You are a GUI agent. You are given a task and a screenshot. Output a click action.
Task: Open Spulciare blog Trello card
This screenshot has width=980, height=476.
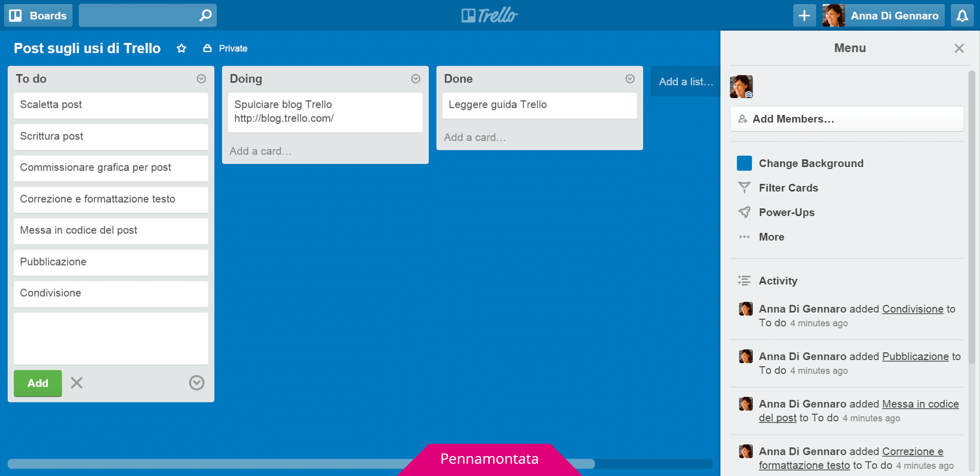click(x=325, y=112)
